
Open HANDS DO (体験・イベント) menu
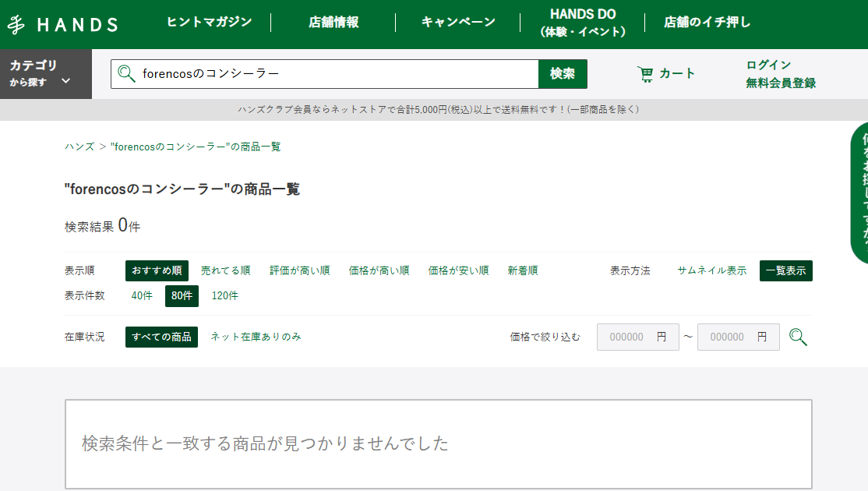583,23
